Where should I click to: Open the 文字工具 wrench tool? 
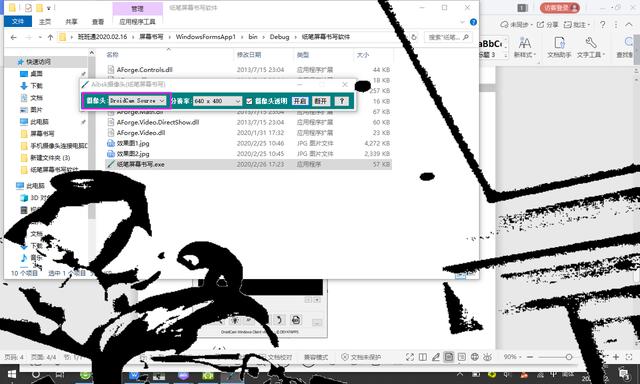click(590, 47)
